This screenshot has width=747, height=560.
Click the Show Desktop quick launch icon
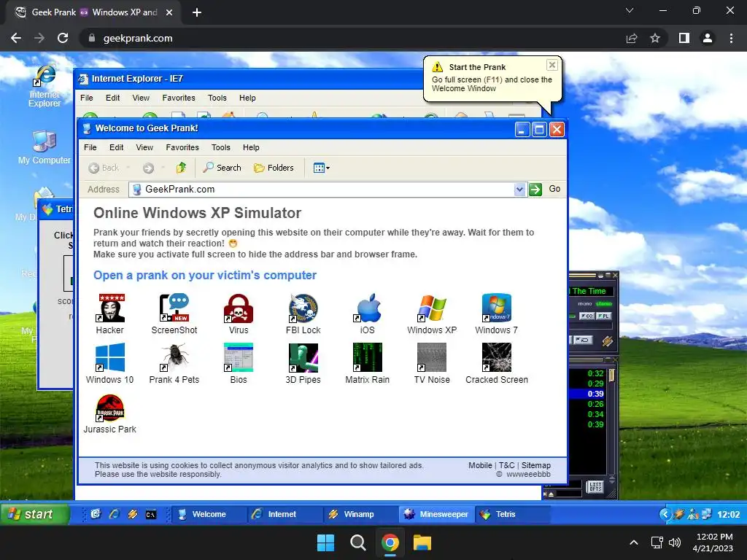pyautogui.click(x=96, y=514)
